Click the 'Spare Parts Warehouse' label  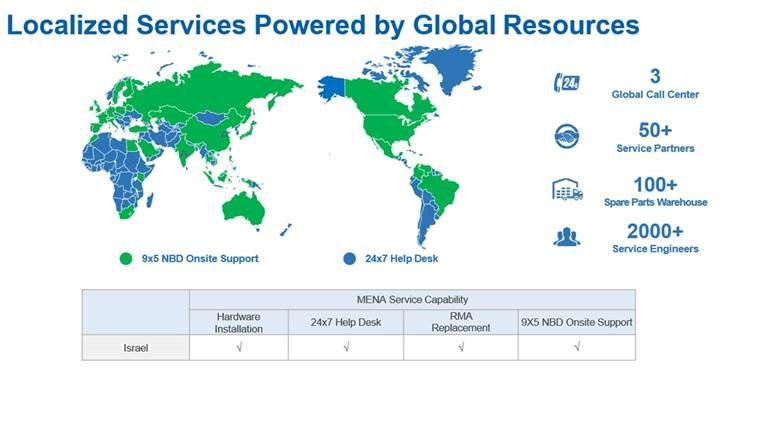coord(655,202)
